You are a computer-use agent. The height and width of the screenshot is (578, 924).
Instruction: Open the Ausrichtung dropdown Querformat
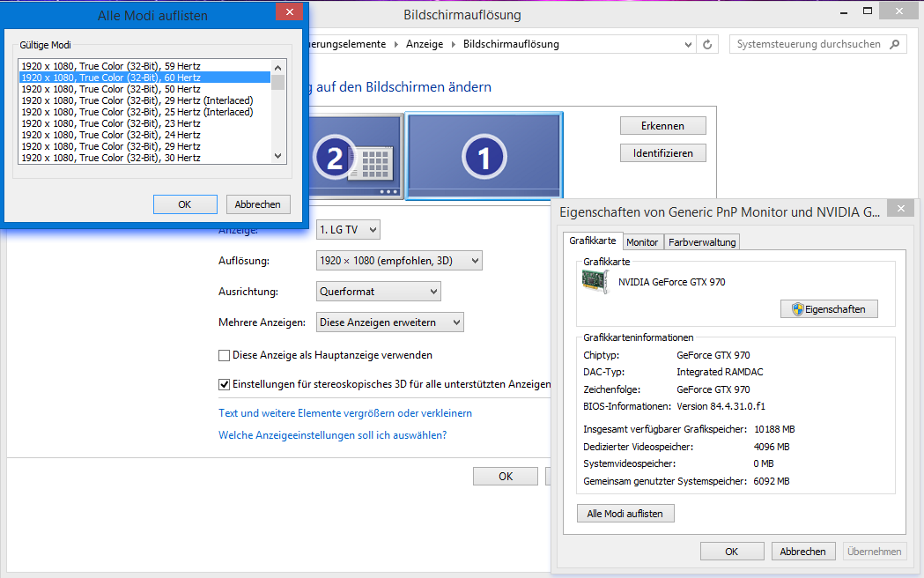pyautogui.click(x=379, y=292)
